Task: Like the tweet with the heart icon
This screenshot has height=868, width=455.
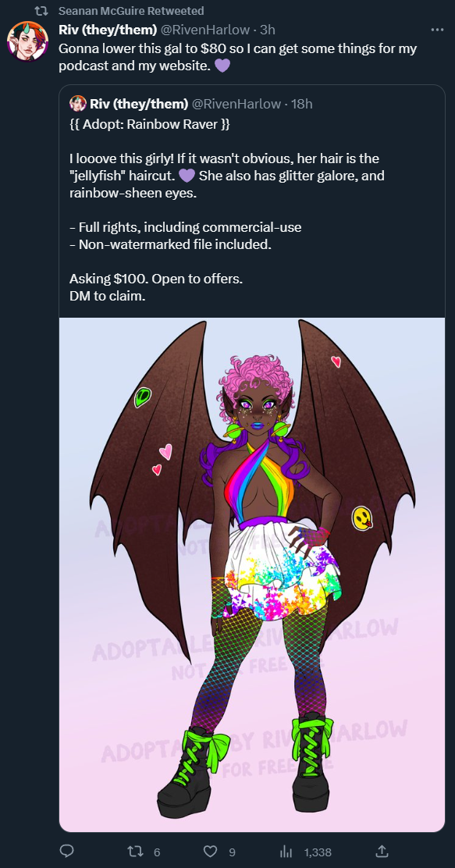Action: (x=211, y=852)
